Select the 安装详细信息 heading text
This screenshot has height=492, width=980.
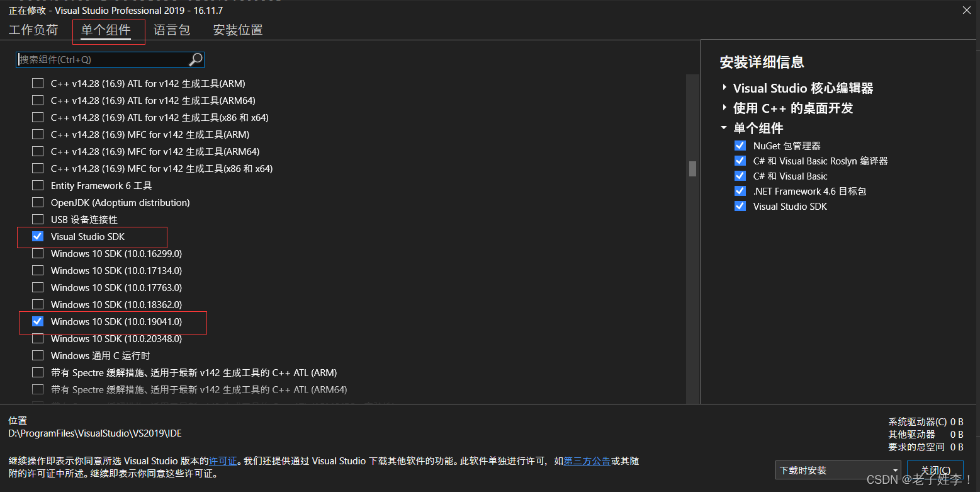pos(762,62)
